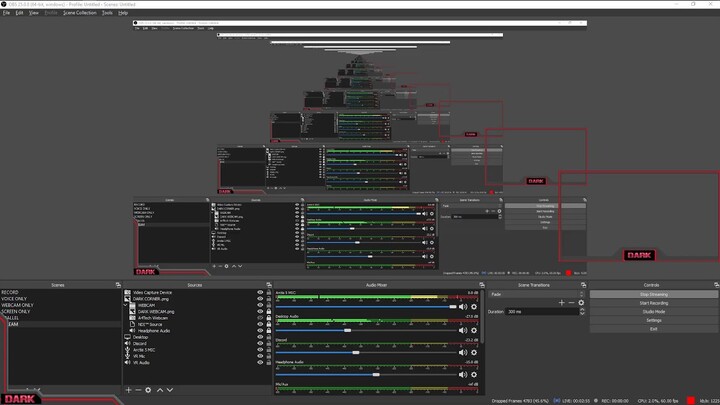The width and height of the screenshot is (720, 405).
Task: Undock the Controls panel
Action: pyautogui.click(x=716, y=285)
